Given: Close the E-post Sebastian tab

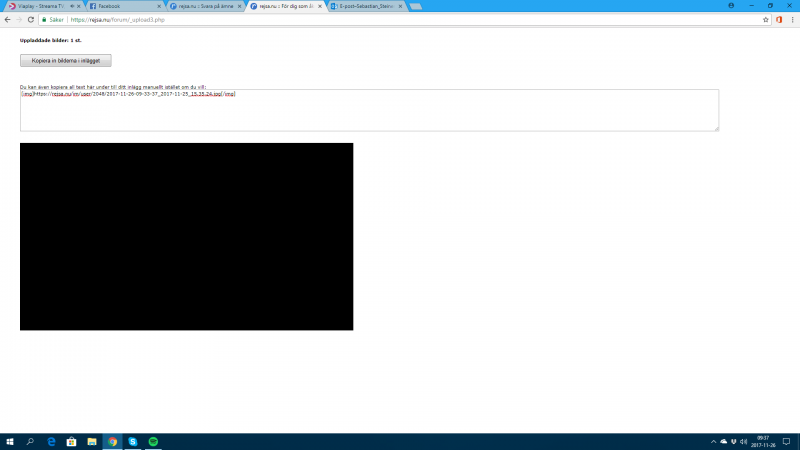Looking at the screenshot, I should (x=400, y=6).
